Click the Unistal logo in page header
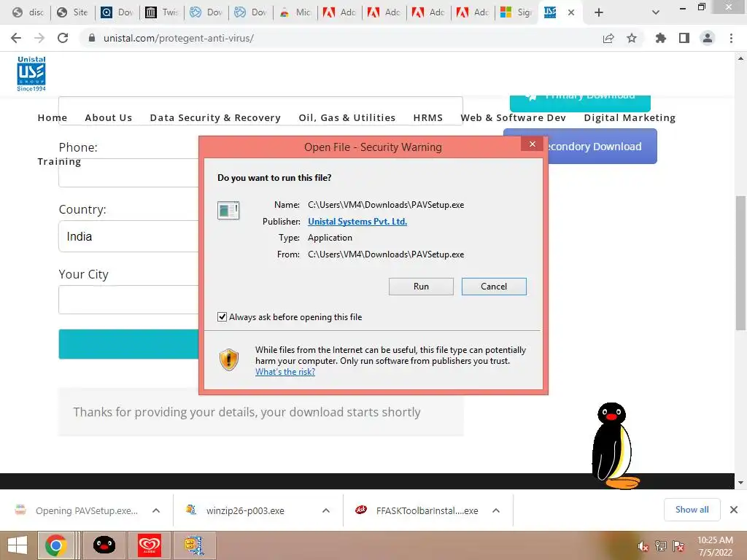This screenshot has width=747, height=560. point(31,74)
